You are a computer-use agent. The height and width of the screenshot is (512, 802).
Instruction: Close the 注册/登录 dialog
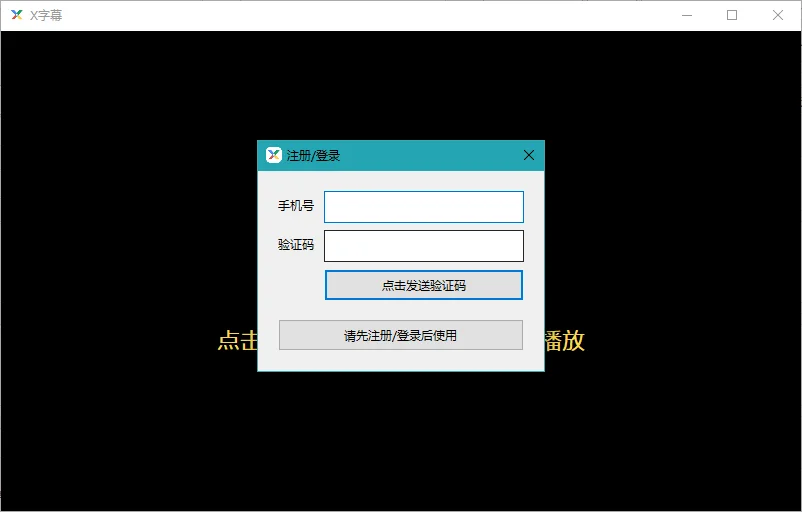[529, 155]
